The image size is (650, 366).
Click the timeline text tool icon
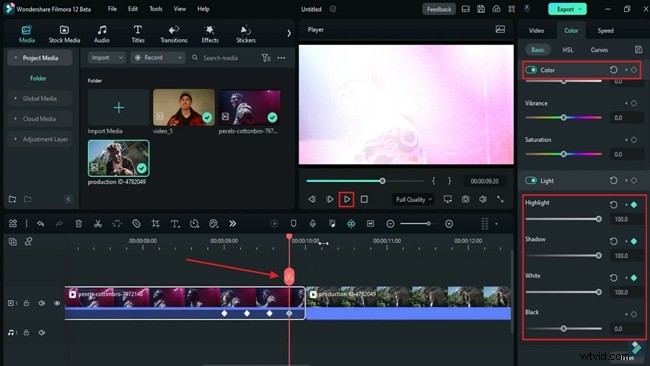coord(175,224)
